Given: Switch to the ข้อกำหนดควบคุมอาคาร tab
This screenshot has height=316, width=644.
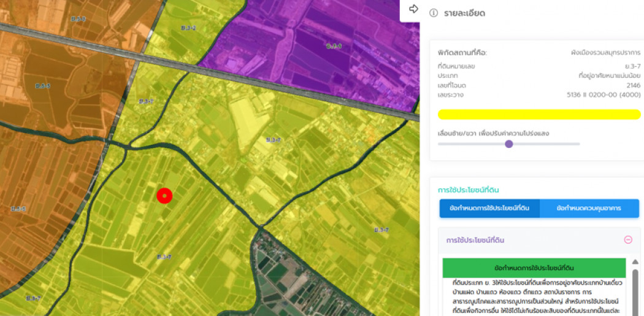Looking at the screenshot, I should pos(589,209).
